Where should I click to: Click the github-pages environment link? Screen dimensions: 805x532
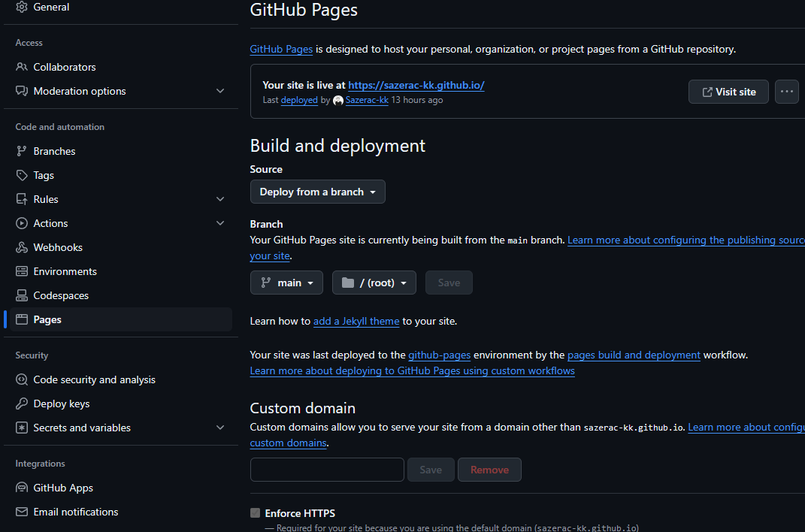click(440, 355)
